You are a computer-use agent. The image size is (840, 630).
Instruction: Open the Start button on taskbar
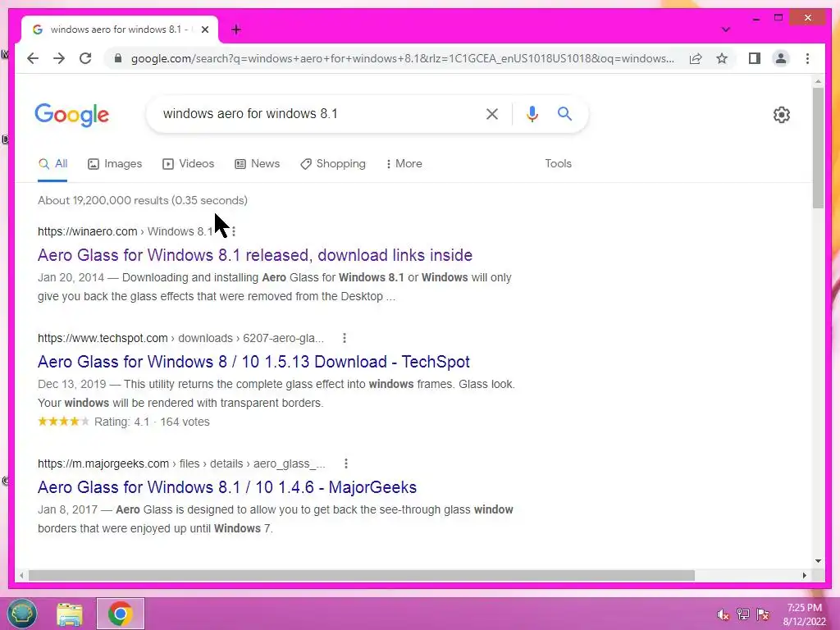click(x=22, y=614)
